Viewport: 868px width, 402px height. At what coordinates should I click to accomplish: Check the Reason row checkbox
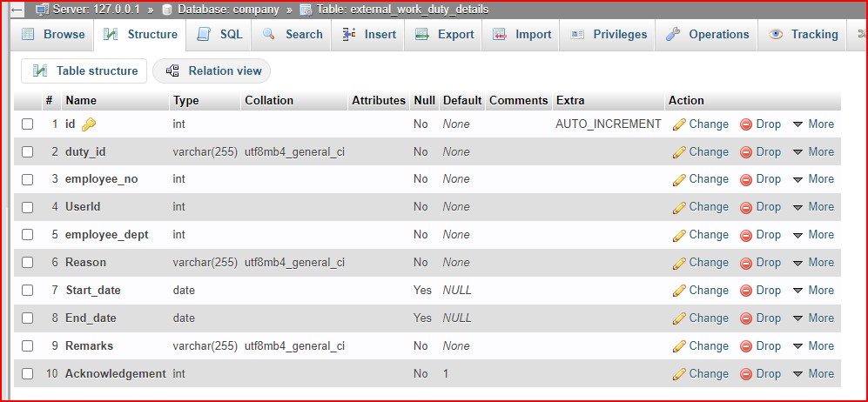[28, 263]
